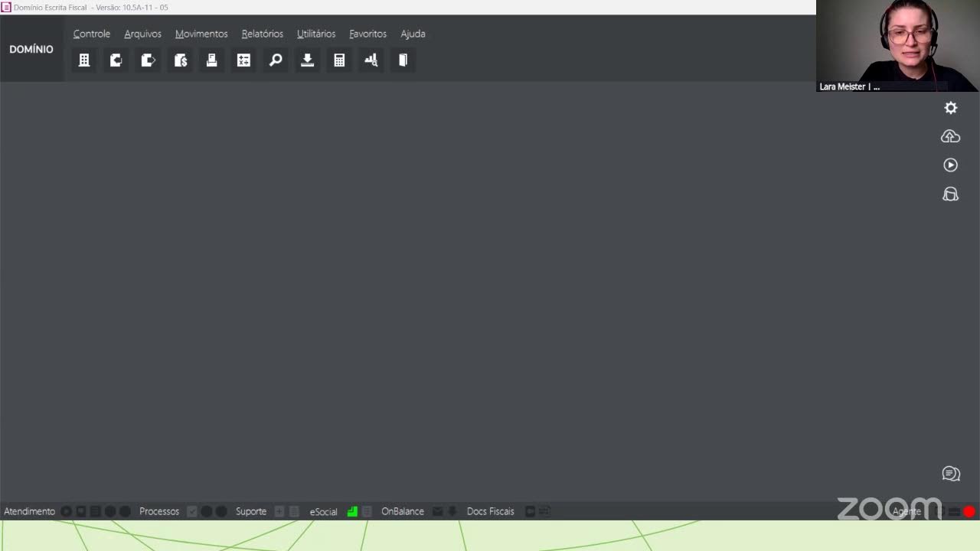Open the gear settings icon on right sidebar
The height and width of the screenshot is (551, 980).
[950, 108]
